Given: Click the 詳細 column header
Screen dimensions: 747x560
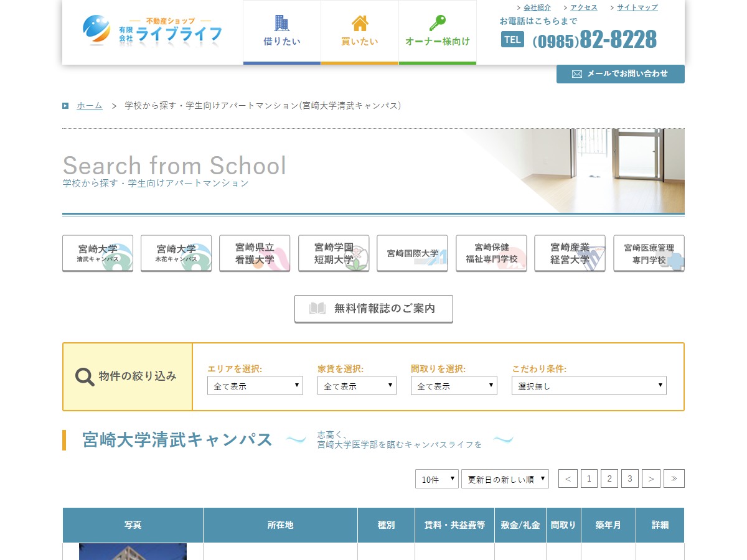Looking at the screenshot, I should (x=660, y=525).
